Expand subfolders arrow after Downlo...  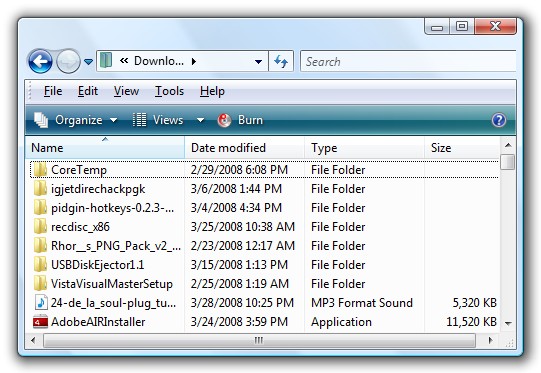coord(194,61)
